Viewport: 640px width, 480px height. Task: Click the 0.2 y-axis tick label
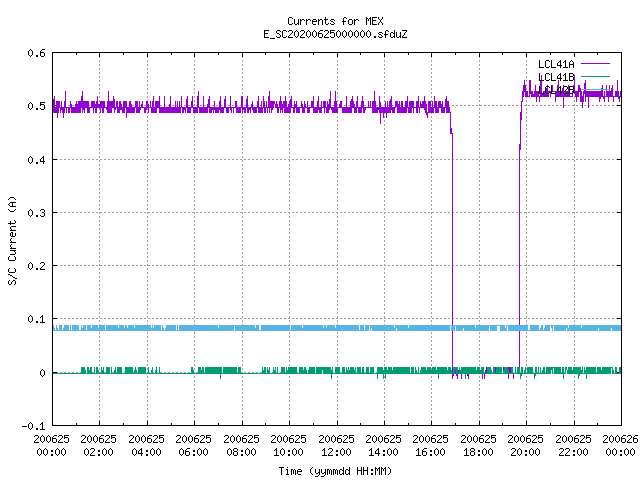point(36,266)
